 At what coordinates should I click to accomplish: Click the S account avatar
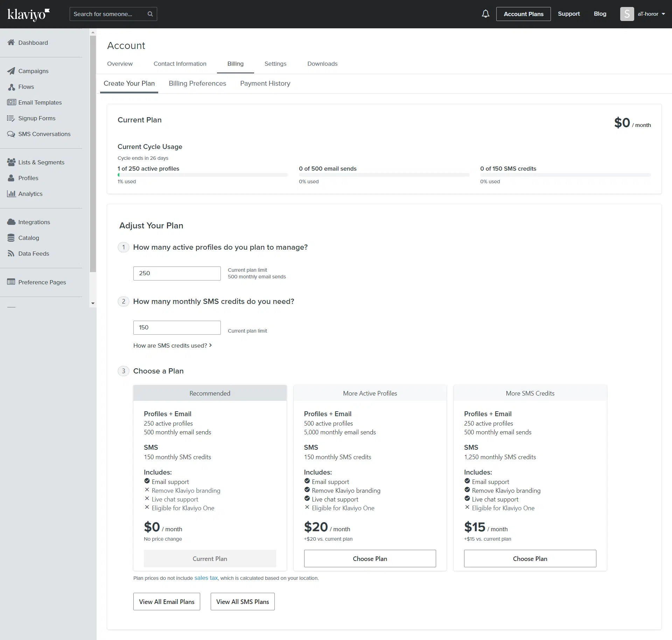[627, 14]
